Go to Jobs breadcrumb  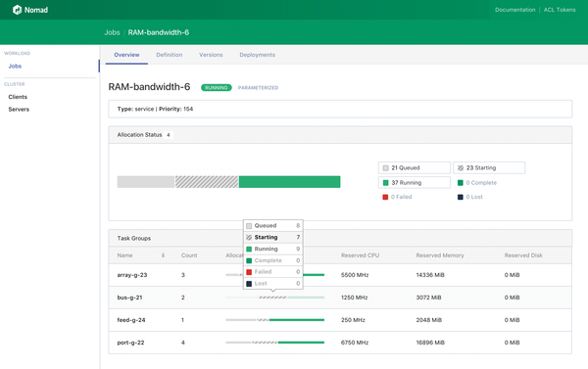click(112, 32)
